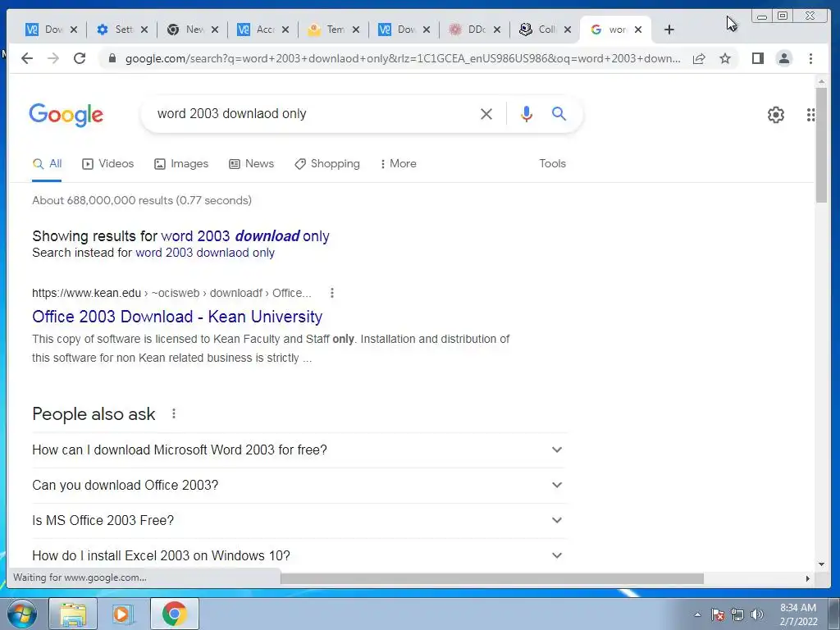Close the Settings browser tab
840x630 pixels.
144,30
